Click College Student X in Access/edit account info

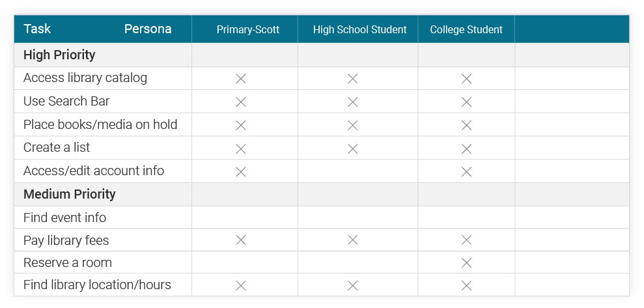pos(466,172)
